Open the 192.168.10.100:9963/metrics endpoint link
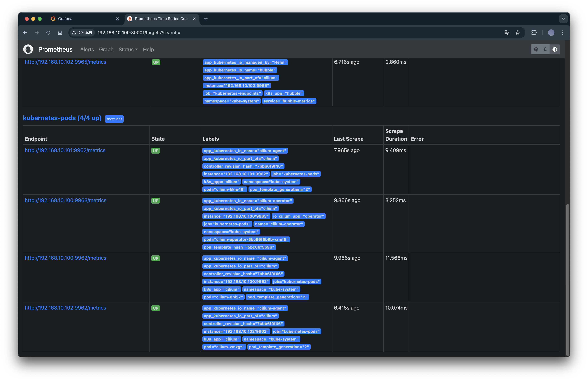Screen dimensions: 588x381 point(66,200)
